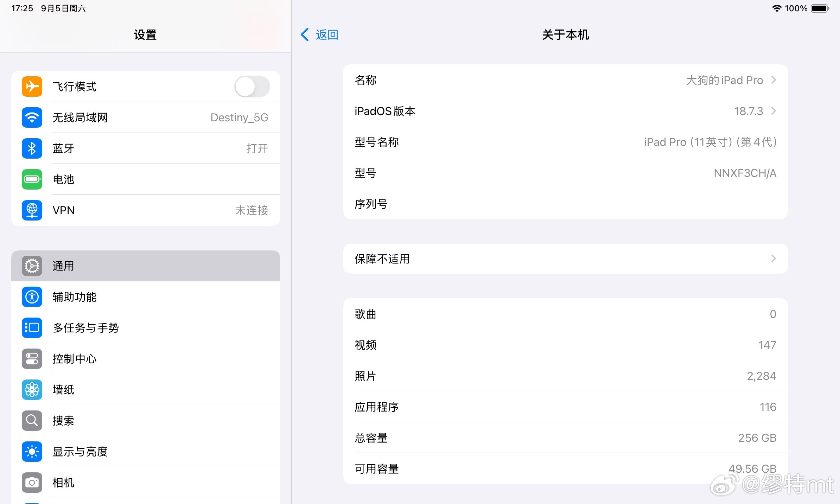Open the iPadOS版本 row
Image resolution: width=840 pixels, height=504 pixels.
coord(565,111)
